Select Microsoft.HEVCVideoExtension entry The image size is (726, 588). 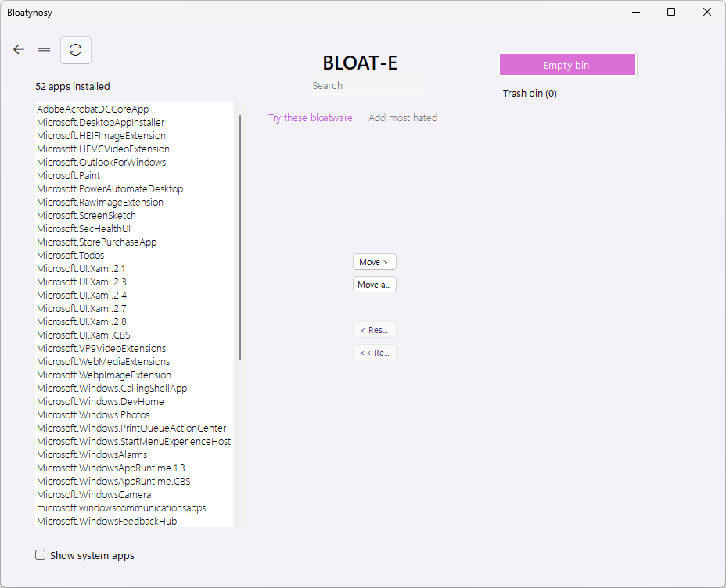coord(135,149)
